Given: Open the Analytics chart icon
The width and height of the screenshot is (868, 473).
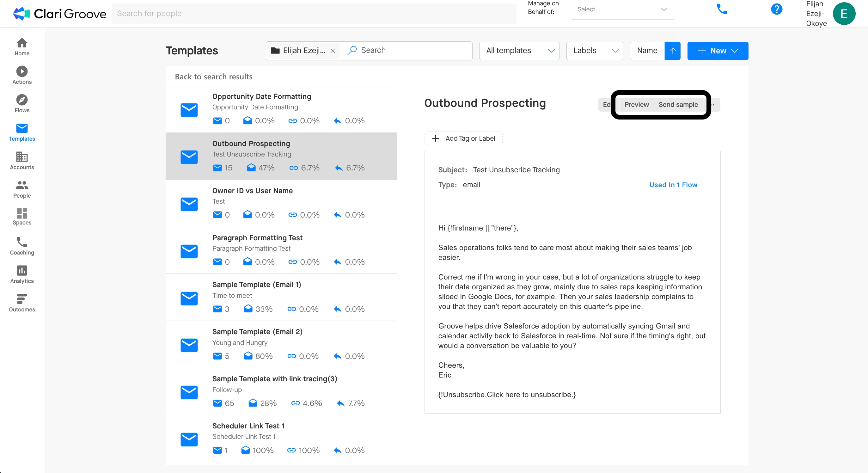Looking at the screenshot, I should (22, 271).
